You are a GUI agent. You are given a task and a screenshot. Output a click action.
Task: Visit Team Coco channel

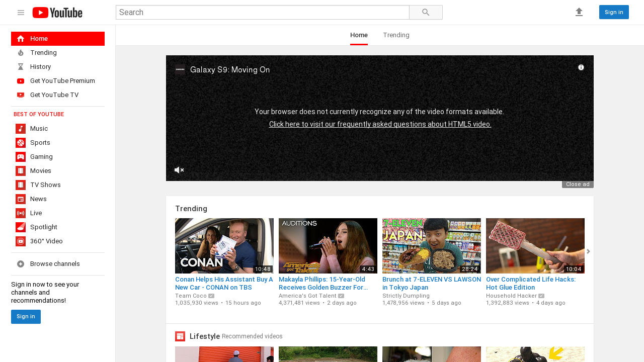tap(191, 296)
